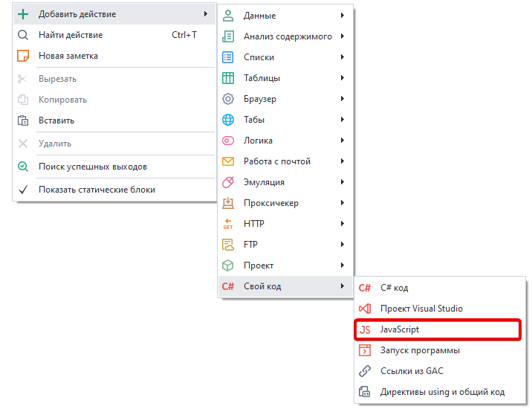Toggle Показать статические блоки checkmark

click(x=23, y=190)
